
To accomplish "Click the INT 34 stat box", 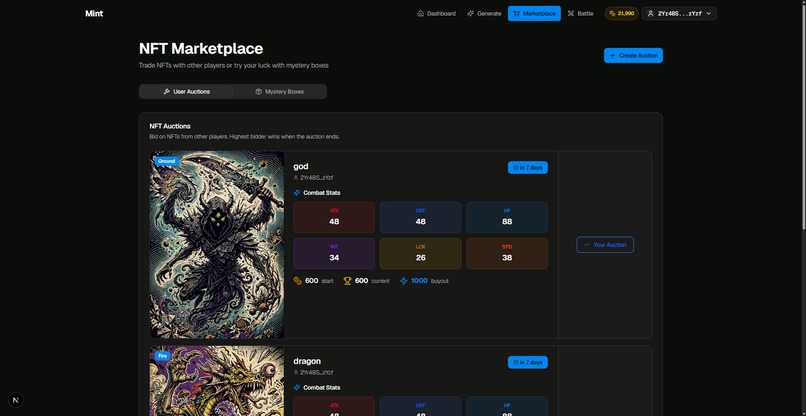I will point(334,253).
